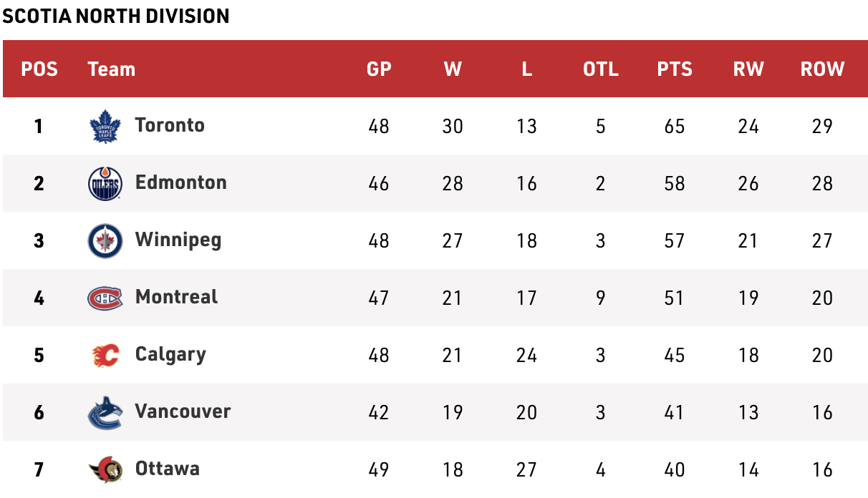
Task: Click the OTL column header
Action: point(601,69)
